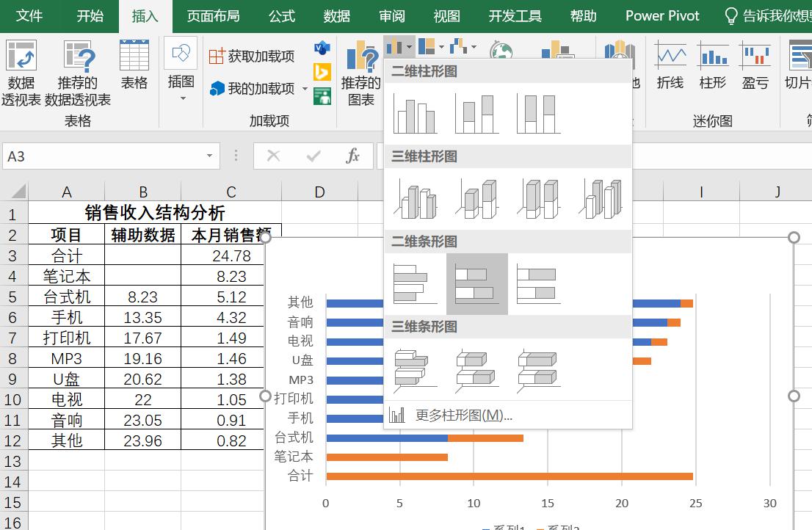This screenshot has width=812, height=530.
Task: Click the Bing Maps add-in icon
Action: [x=322, y=72]
